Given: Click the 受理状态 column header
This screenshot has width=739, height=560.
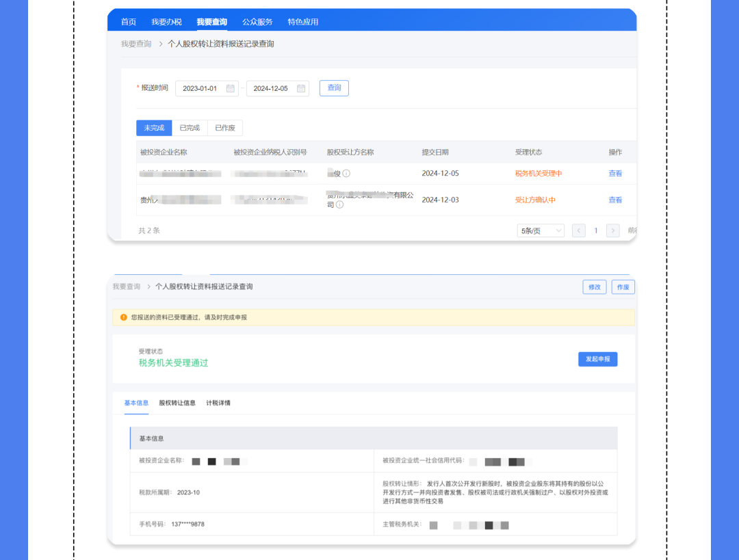Looking at the screenshot, I should pyautogui.click(x=528, y=152).
